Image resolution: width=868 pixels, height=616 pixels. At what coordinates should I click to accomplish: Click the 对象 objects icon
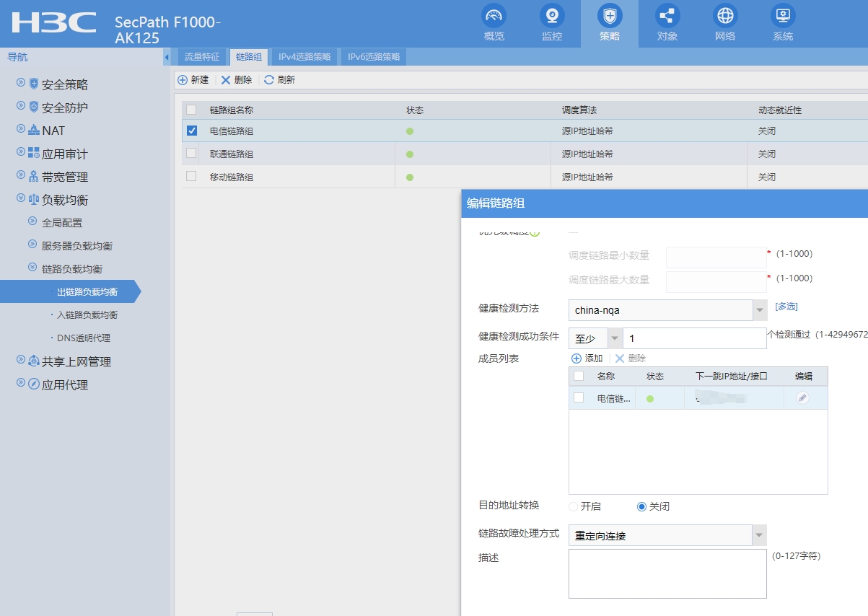tap(667, 16)
